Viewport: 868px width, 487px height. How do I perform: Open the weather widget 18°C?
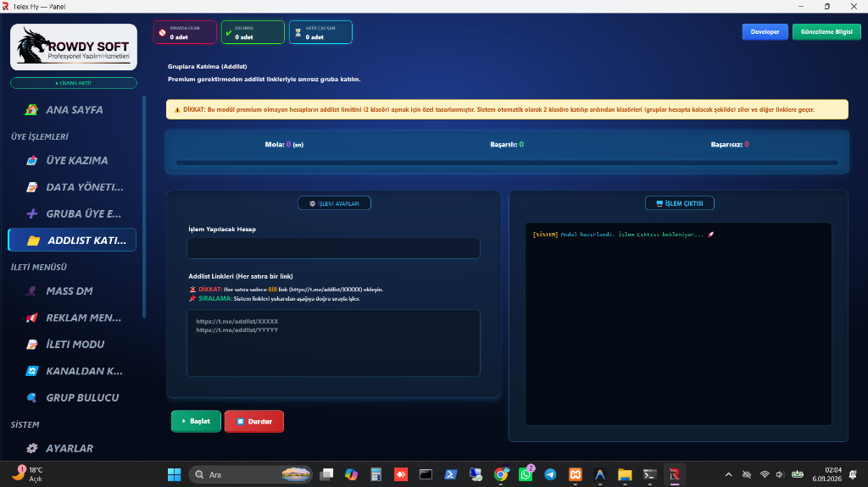(29, 474)
